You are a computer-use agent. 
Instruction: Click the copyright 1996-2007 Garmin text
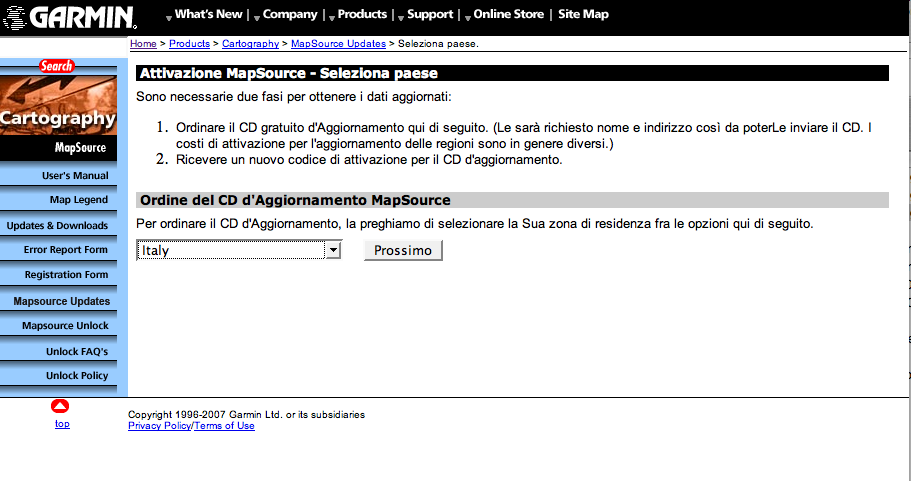tap(246, 415)
